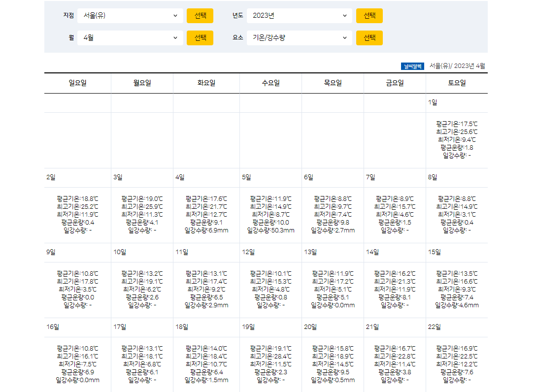537x392 pixels.
Task: Click the blue 날씨달력 badge
Action: point(413,65)
